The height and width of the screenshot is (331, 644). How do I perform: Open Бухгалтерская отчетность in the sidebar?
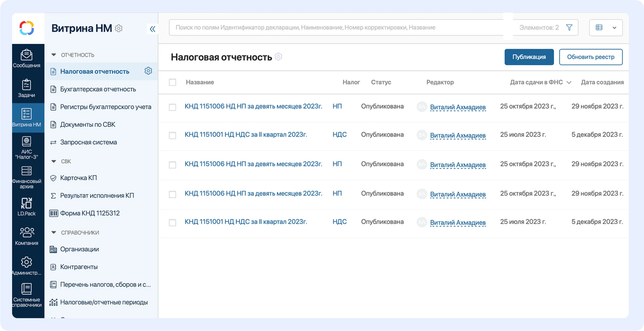pyautogui.click(x=98, y=89)
